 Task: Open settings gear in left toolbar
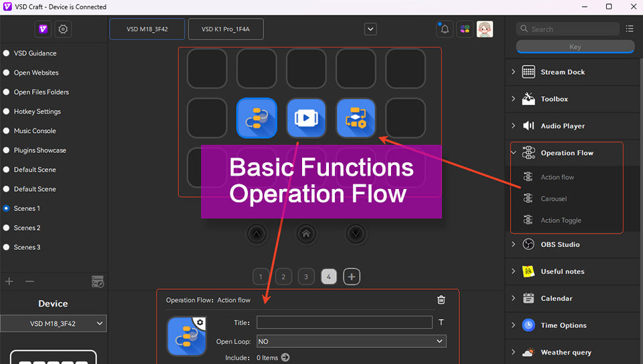(x=63, y=29)
